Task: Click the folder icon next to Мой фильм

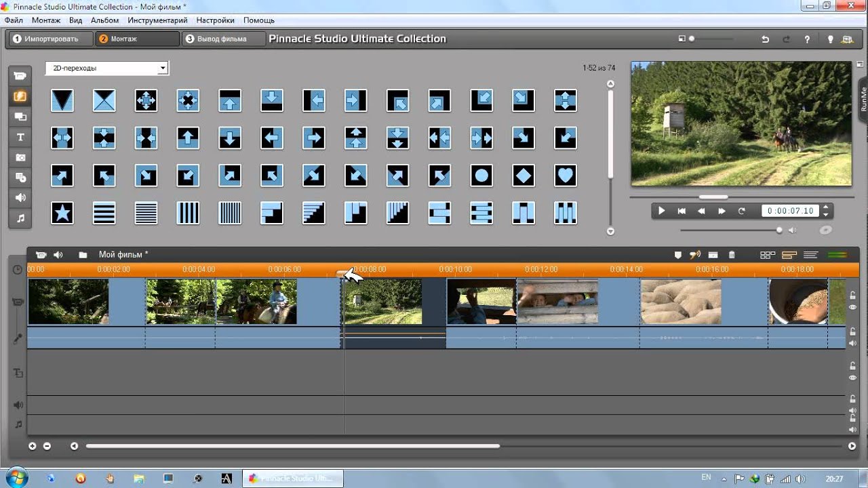Action: [83, 255]
